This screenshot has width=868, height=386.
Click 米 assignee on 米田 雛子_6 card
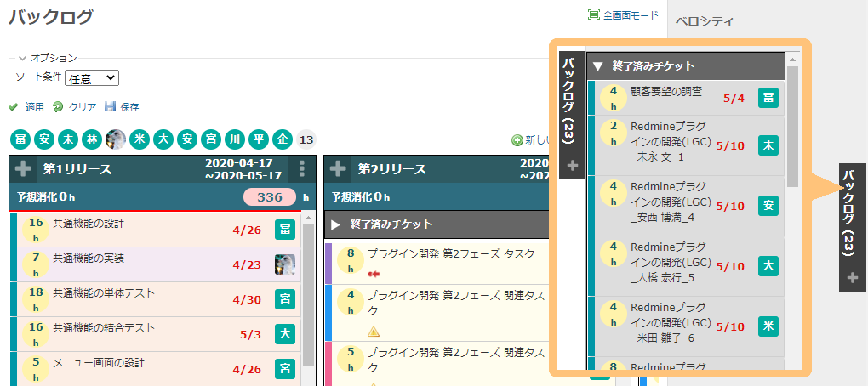[768, 326]
